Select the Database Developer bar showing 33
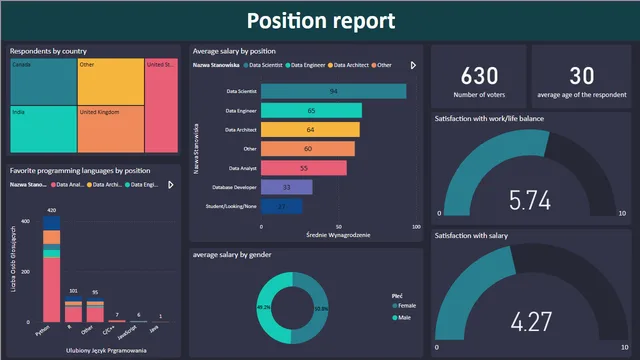 (287, 187)
